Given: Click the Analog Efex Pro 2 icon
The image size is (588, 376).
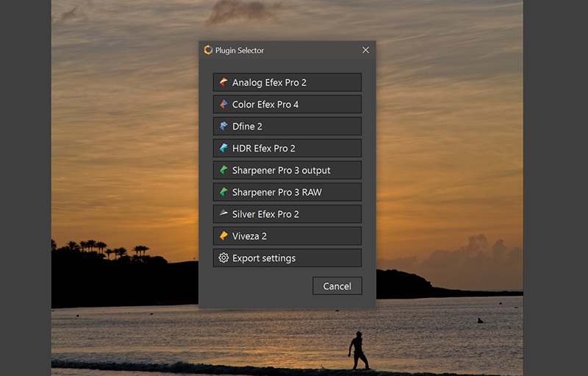Looking at the screenshot, I should 223,82.
